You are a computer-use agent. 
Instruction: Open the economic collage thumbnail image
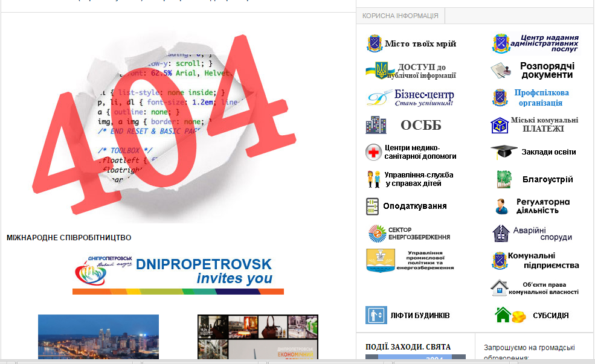[x=258, y=336]
